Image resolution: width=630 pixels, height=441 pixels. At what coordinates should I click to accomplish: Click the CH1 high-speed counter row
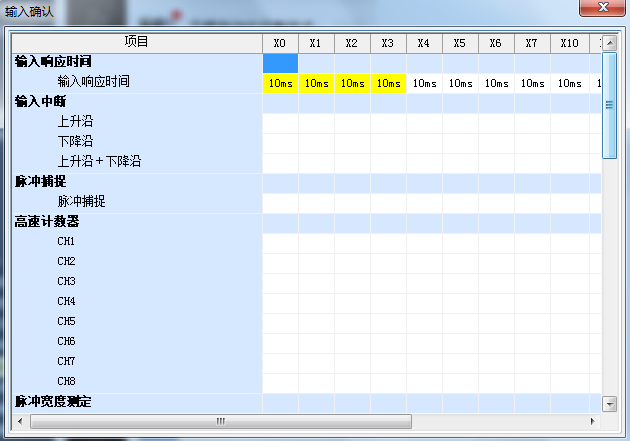(66, 241)
